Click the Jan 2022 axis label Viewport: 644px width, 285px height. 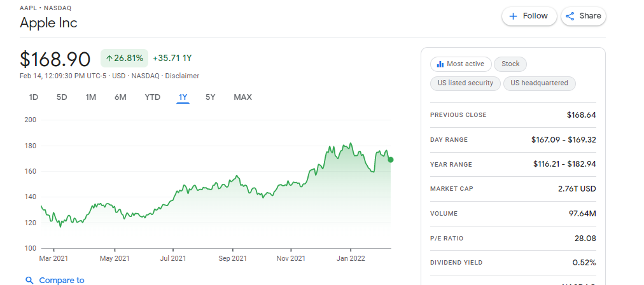(351, 258)
